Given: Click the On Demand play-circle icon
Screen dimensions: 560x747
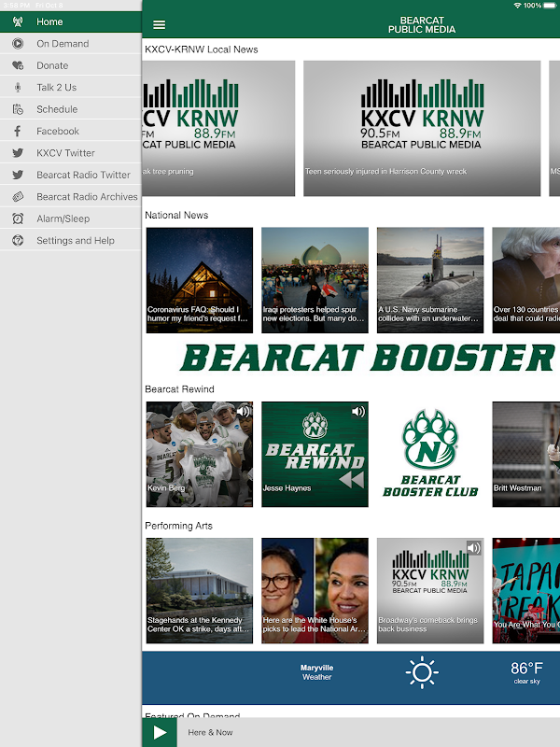Looking at the screenshot, I should [18, 43].
